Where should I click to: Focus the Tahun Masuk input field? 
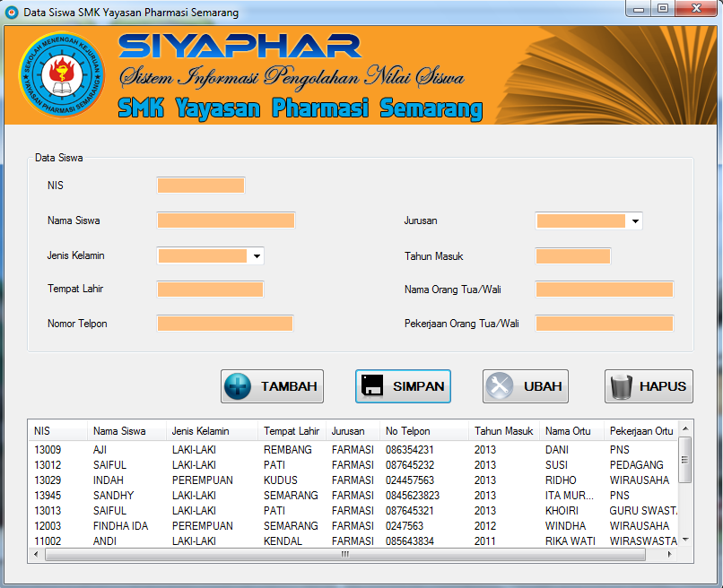573,256
